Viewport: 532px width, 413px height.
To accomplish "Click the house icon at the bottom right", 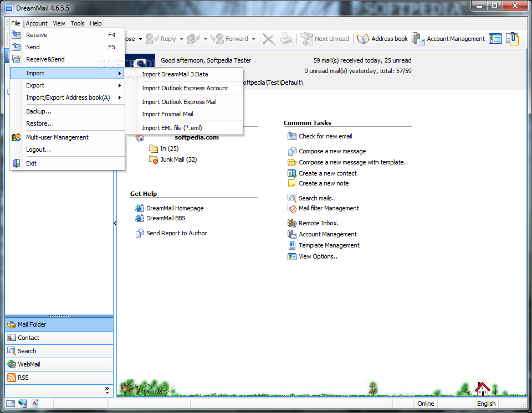I will coord(482,389).
